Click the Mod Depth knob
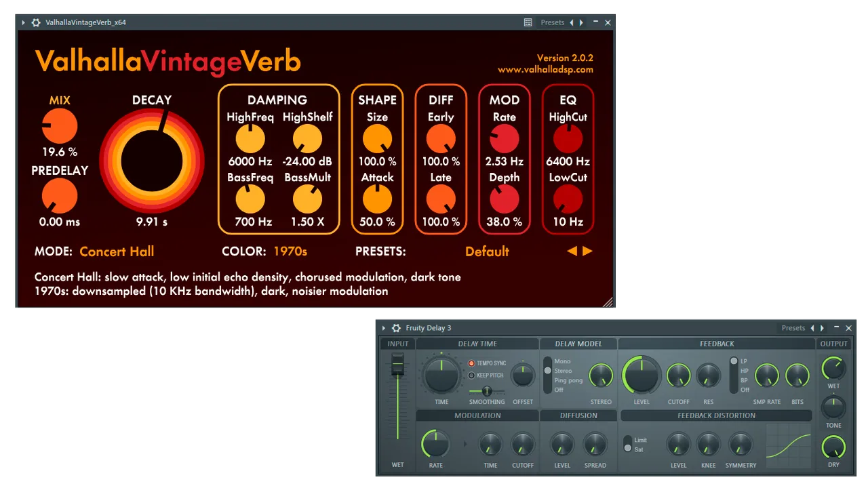This screenshot has height=488, width=868. pyautogui.click(x=505, y=200)
